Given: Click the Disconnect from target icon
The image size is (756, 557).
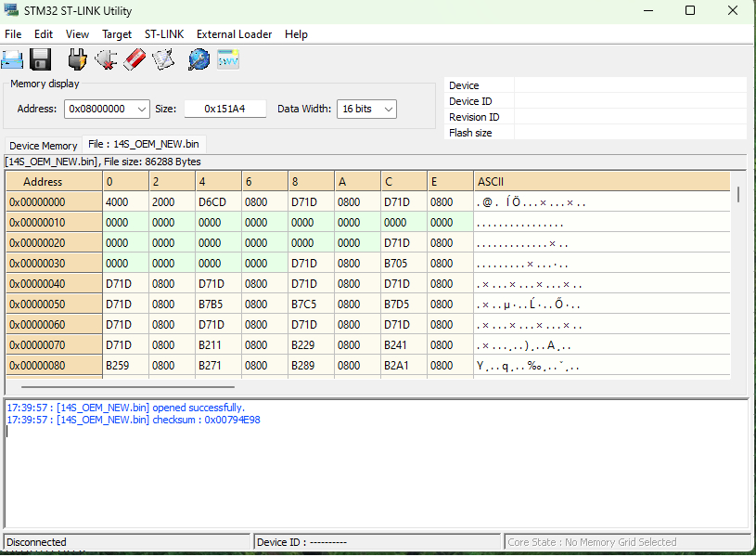Looking at the screenshot, I should tap(106, 60).
